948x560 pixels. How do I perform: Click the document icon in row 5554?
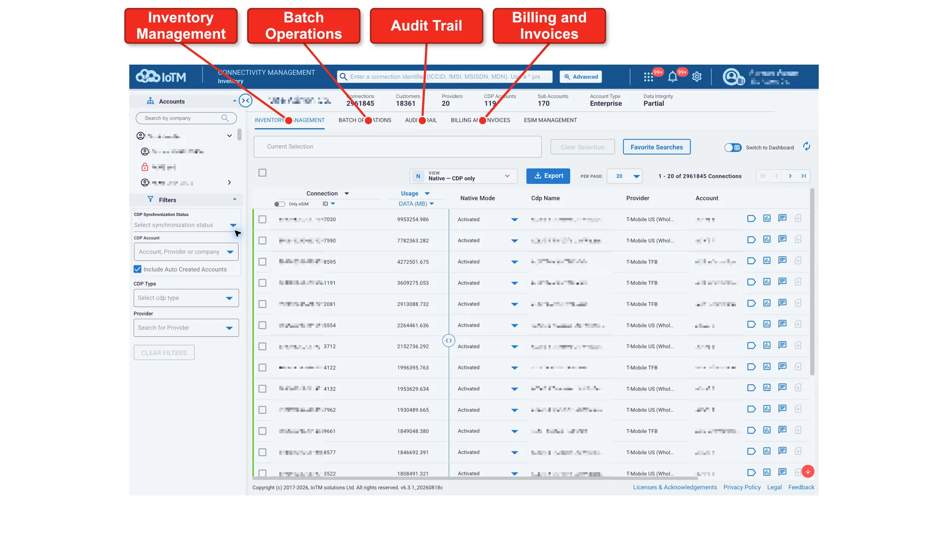click(x=798, y=324)
